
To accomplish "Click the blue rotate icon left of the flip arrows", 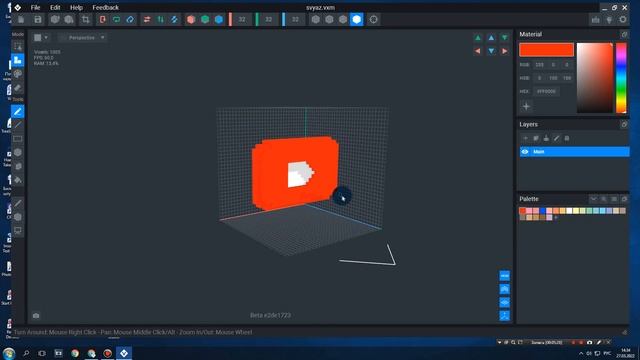I will coord(130,20).
